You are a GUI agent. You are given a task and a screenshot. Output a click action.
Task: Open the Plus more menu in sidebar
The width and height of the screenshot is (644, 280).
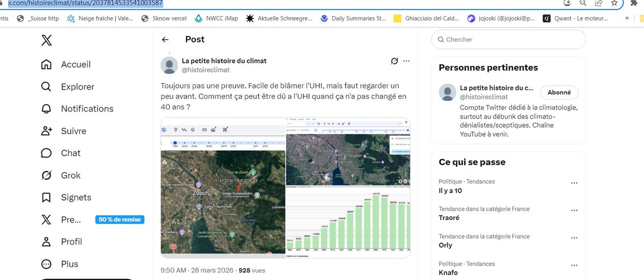pos(60,264)
